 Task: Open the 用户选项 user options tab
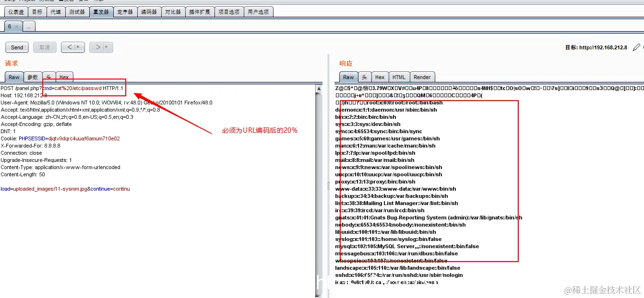click(259, 12)
